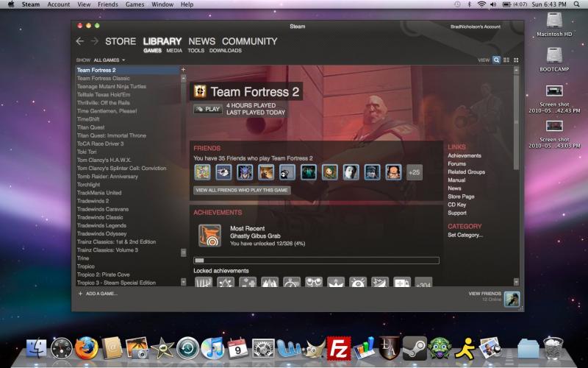
Task: Click the Team Fortress 2 game icon
Action: [199, 91]
